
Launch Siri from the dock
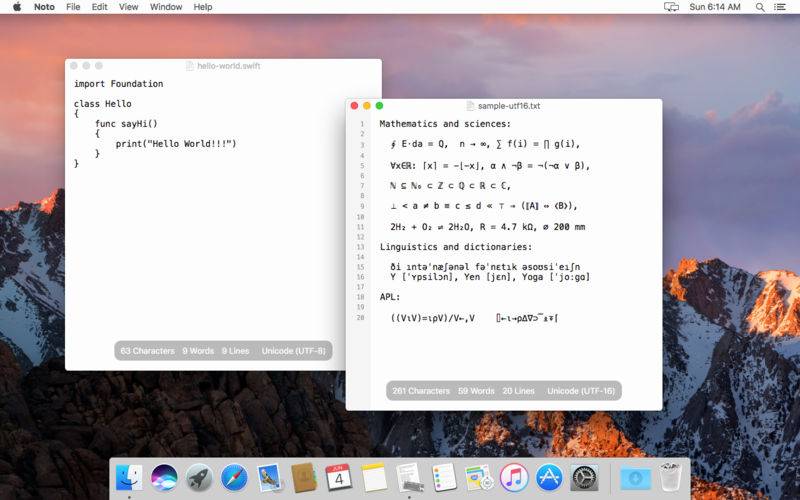pos(164,478)
